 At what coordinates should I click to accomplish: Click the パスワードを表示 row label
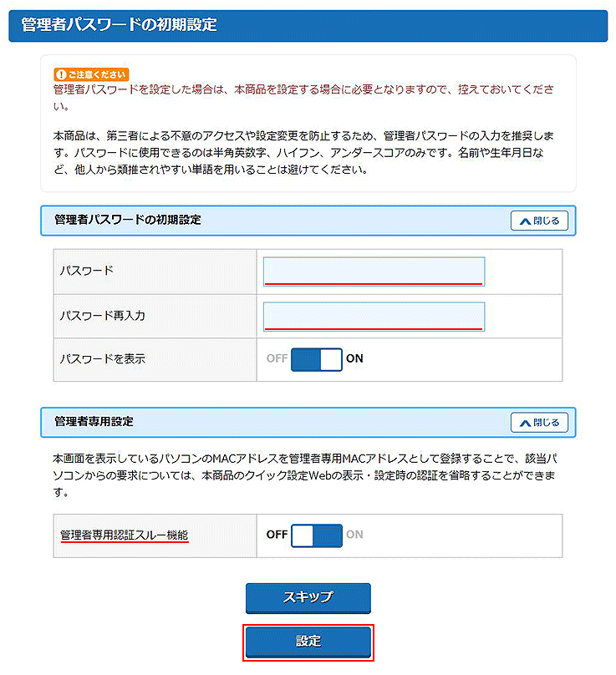coord(103,359)
